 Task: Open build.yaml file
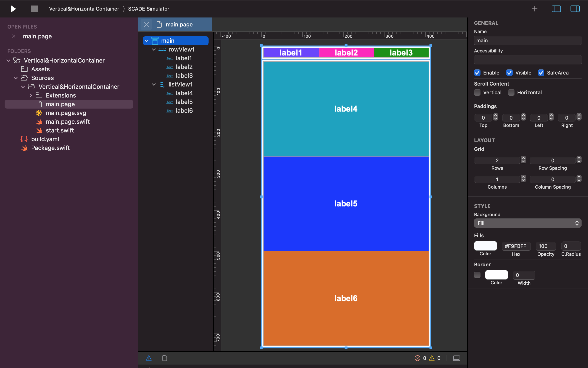pyautogui.click(x=45, y=139)
